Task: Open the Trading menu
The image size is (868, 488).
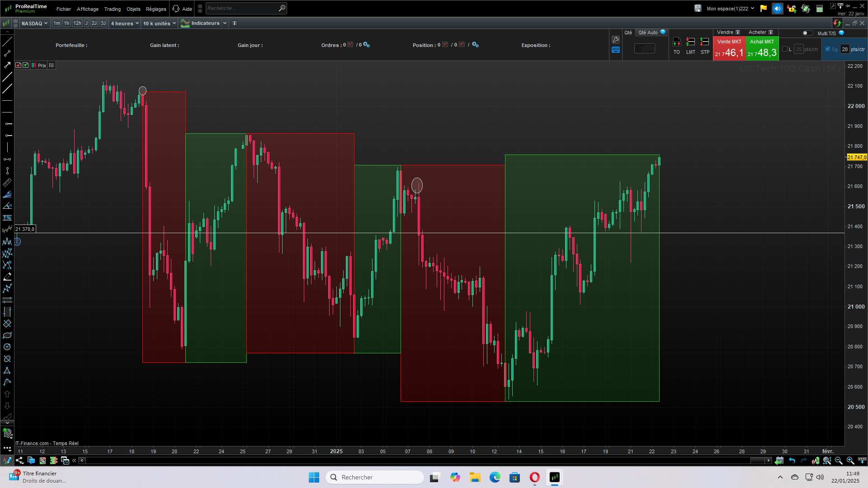Action: click(112, 9)
